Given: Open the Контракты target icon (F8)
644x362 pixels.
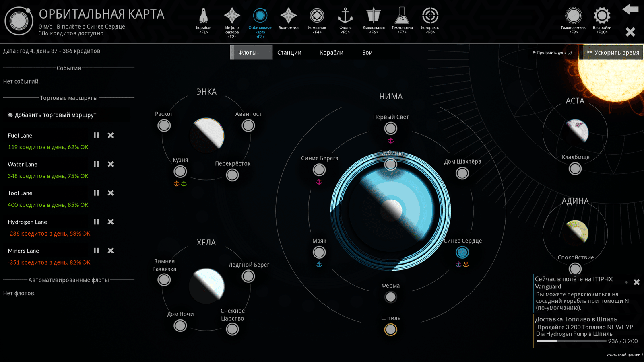Looking at the screenshot, I should [x=430, y=16].
